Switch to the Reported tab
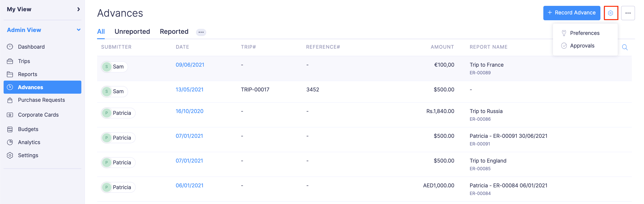 tap(174, 32)
